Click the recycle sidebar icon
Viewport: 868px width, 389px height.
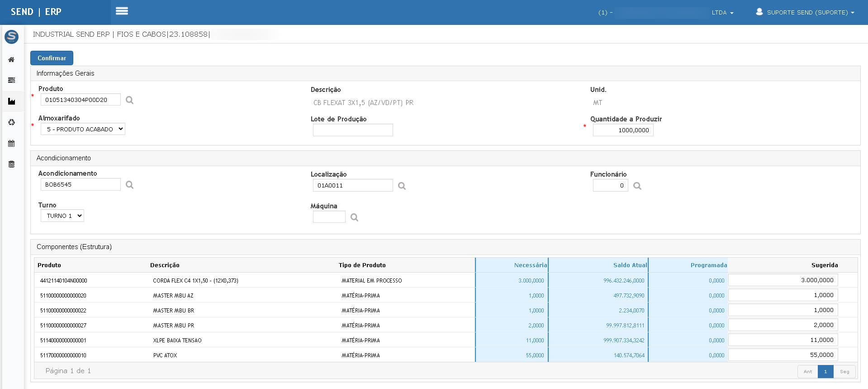tap(11, 122)
